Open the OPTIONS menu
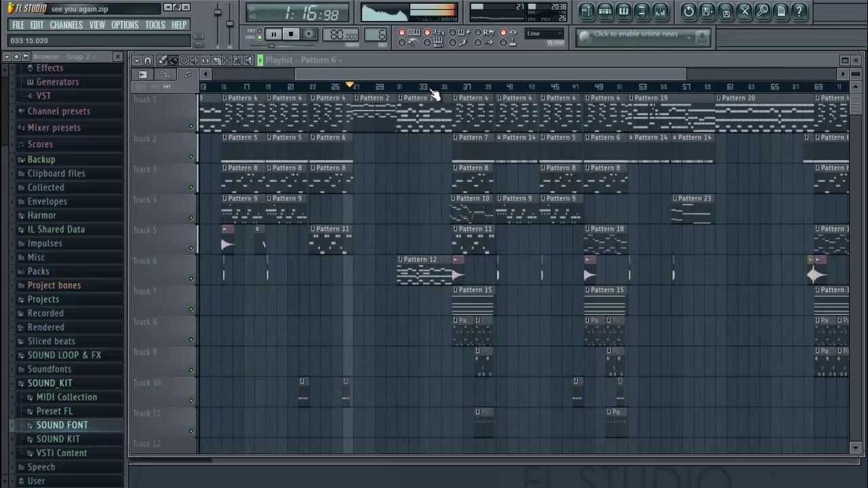This screenshot has width=868, height=488. [125, 25]
